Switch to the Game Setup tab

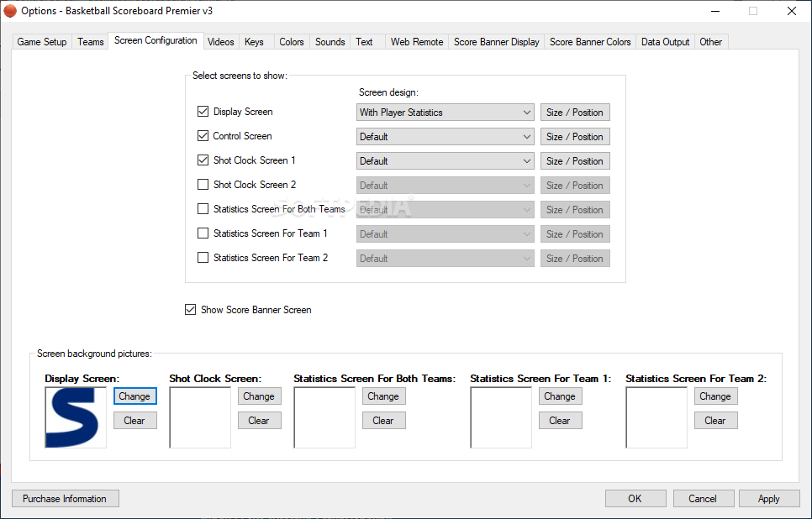pos(42,42)
